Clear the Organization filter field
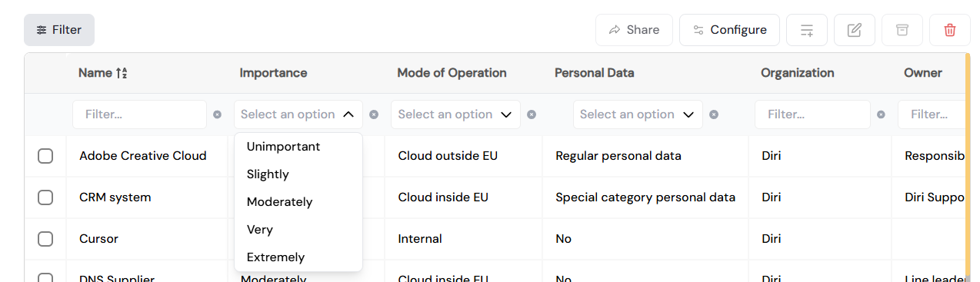 [x=881, y=114]
